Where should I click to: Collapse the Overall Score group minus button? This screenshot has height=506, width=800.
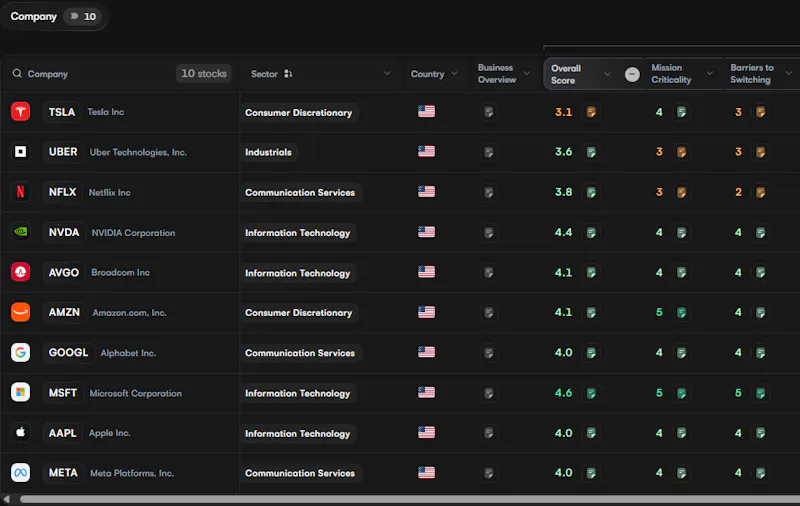pyautogui.click(x=632, y=74)
